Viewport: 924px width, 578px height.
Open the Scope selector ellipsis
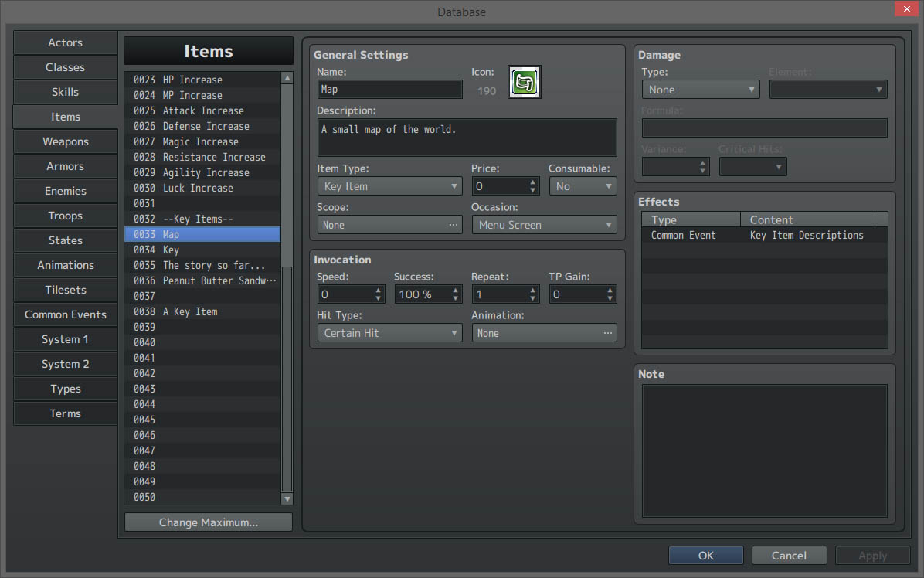[x=453, y=225]
